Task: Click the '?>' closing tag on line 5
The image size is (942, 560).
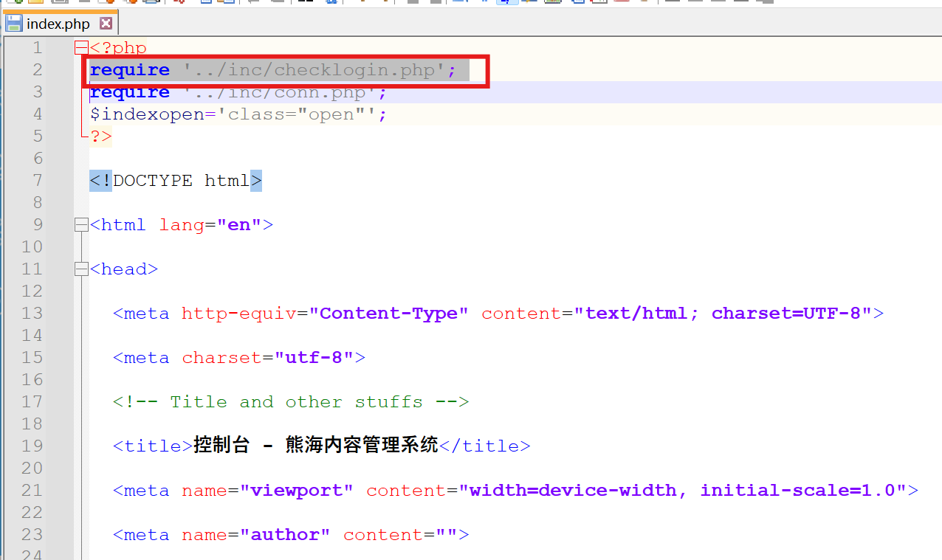Action: (101, 136)
